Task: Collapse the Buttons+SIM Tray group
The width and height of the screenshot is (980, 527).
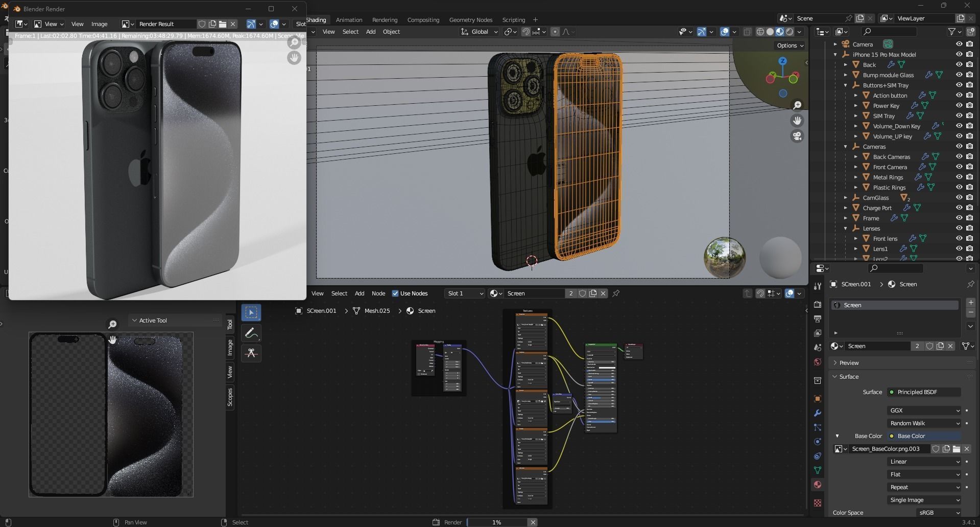Action: pos(846,85)
